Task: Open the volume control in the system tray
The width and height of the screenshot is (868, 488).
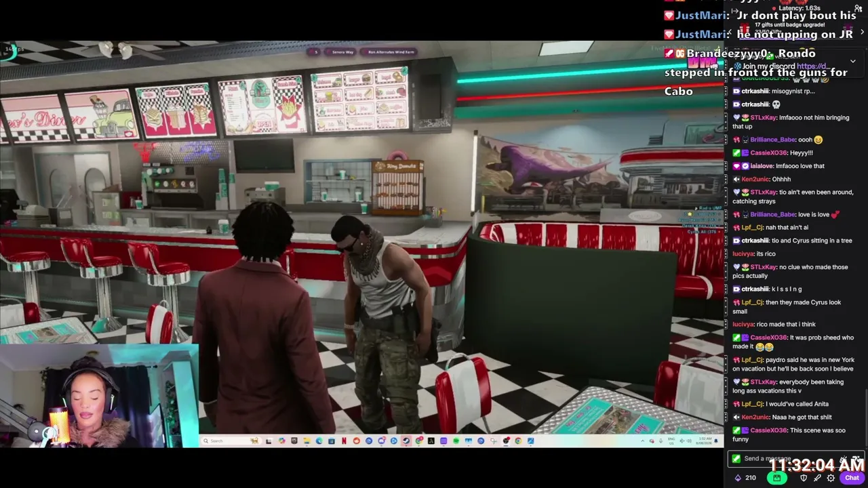Action: coord(688,441)
